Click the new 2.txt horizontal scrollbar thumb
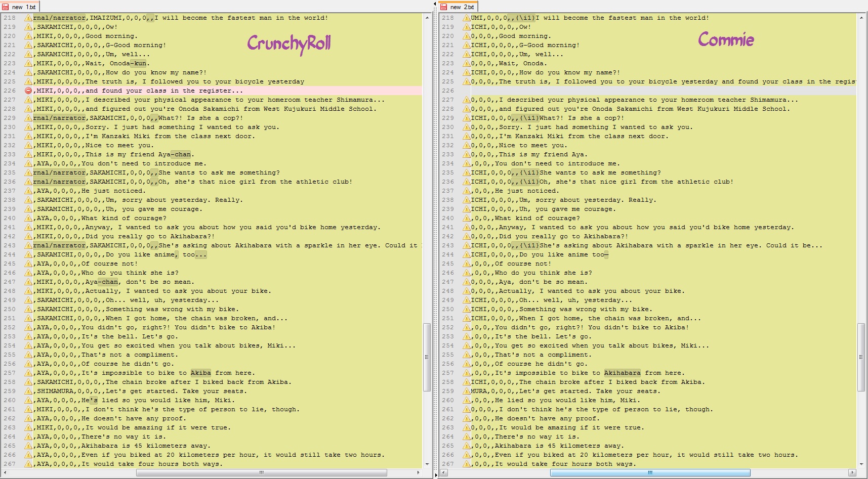The width and height of the screenshot is (868, 479). tap(650, 473)
